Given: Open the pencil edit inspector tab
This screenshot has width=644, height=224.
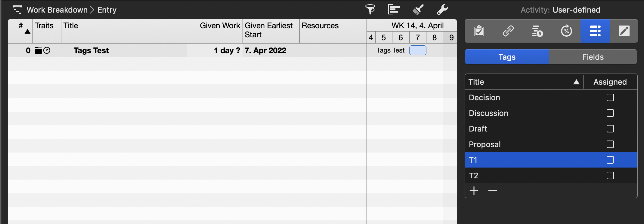Looking at the screenshot, I should [x=624, y=31].
